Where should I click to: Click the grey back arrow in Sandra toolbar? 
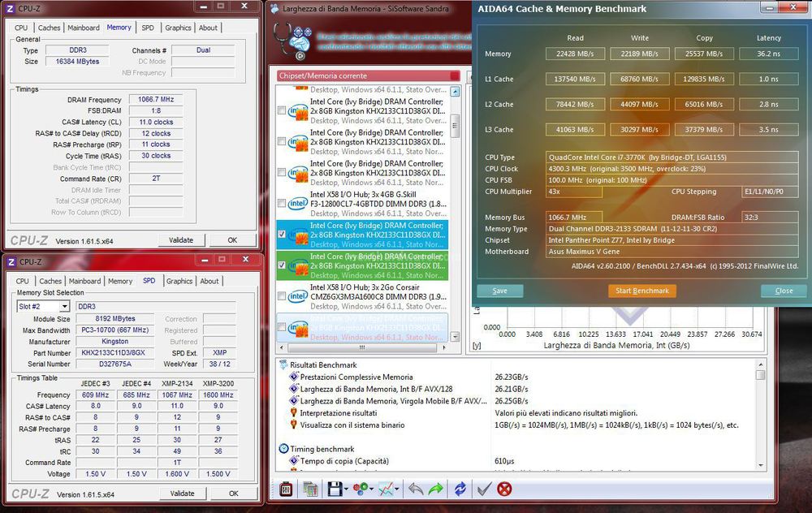click(415, 489)
